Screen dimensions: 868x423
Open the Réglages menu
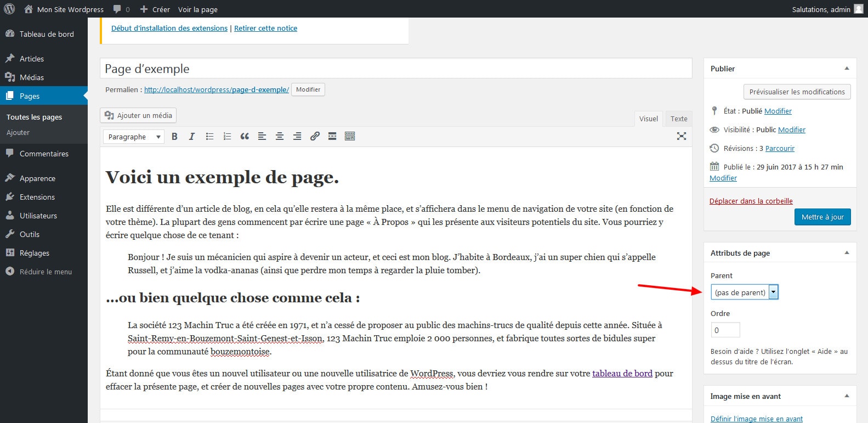pyautogui.click(x=44, y=253)
